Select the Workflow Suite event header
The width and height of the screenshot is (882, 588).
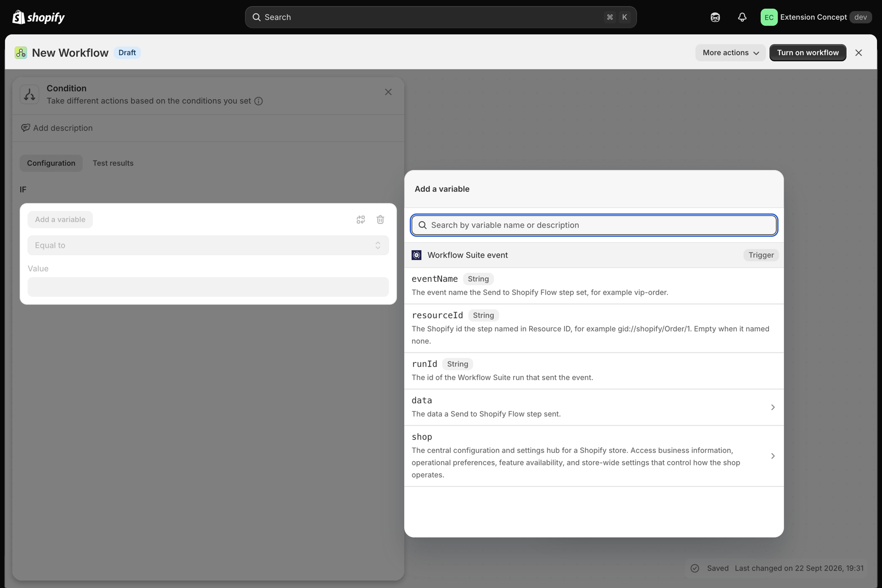coord(594,255)
